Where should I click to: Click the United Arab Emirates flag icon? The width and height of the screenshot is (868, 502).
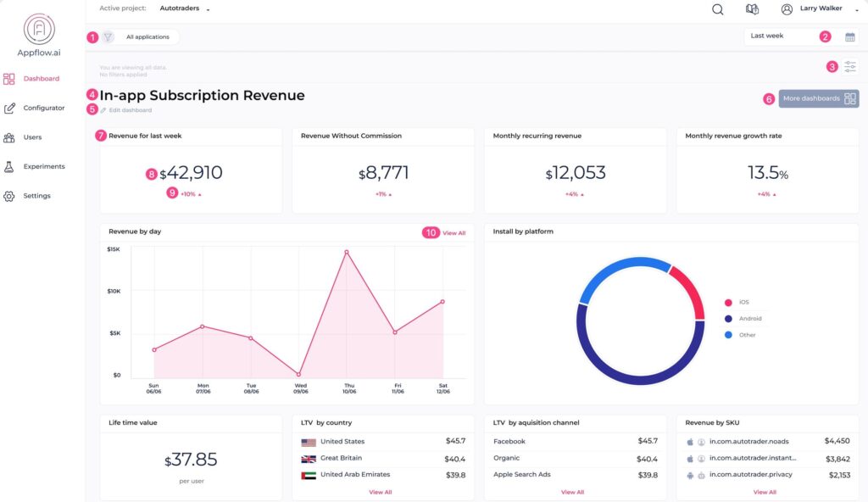(x=309, y=476)
